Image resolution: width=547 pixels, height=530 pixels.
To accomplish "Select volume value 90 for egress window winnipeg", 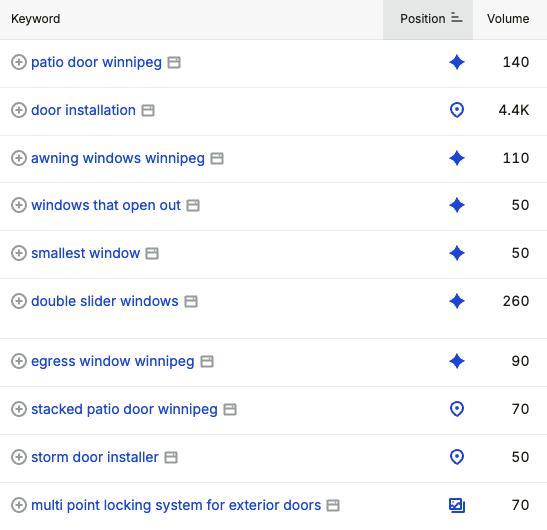I will [520, 361].
